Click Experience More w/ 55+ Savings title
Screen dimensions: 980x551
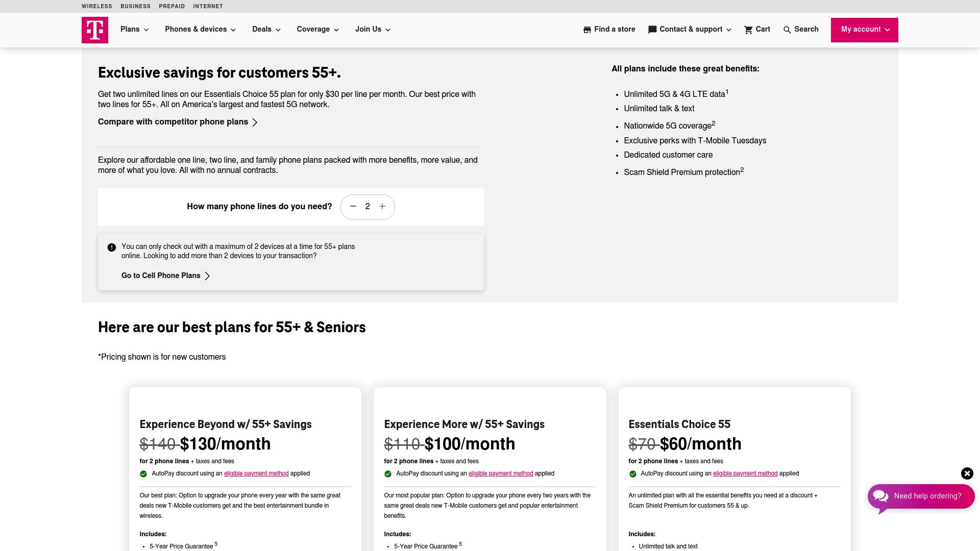point(464,424)
